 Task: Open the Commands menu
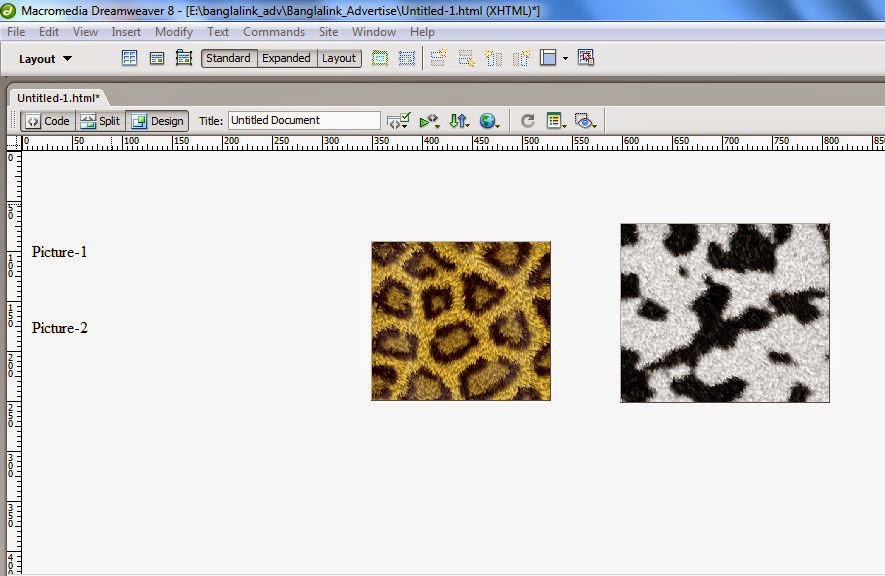tap(274, 32)
